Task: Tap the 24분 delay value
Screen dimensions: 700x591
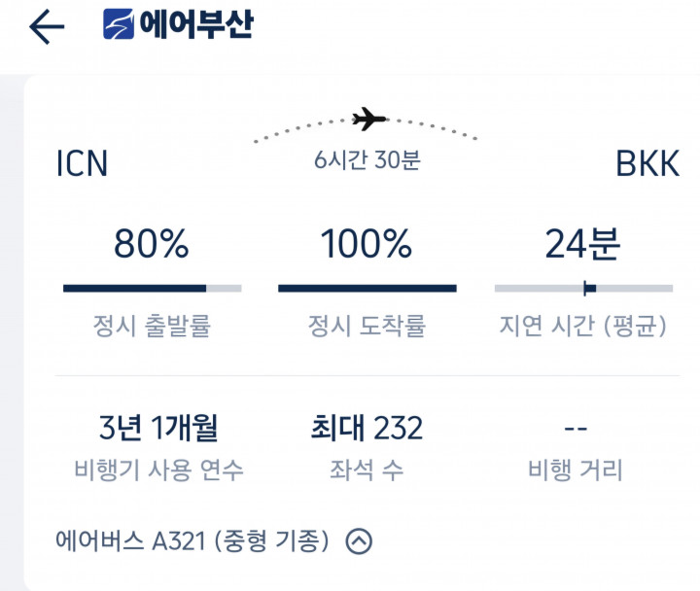Action: (582, 245)
